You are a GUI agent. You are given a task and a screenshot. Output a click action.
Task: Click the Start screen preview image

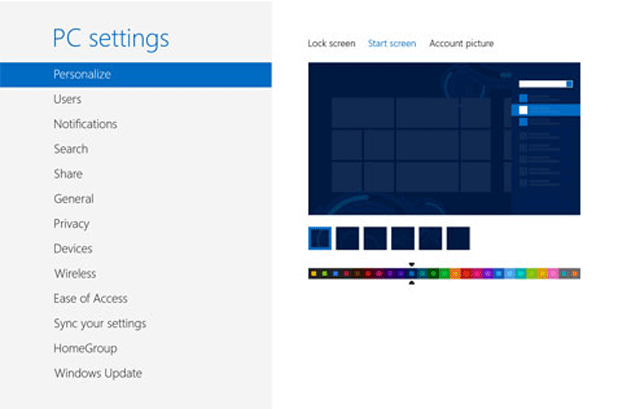(x=444, y=138)
